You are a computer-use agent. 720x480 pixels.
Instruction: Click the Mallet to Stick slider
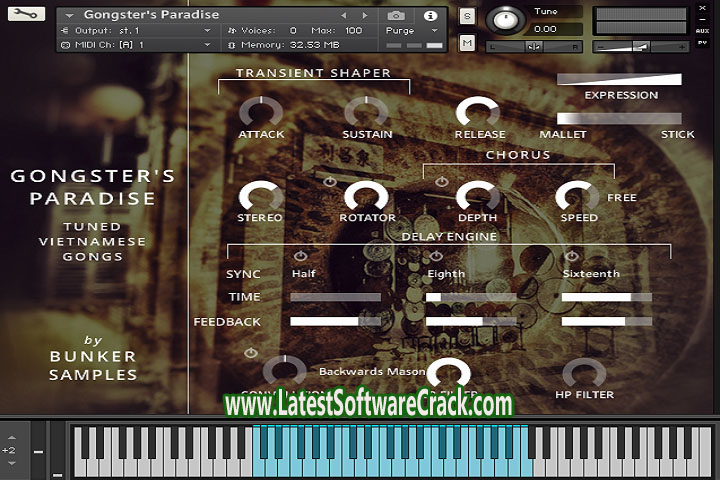tap(619, 119)
